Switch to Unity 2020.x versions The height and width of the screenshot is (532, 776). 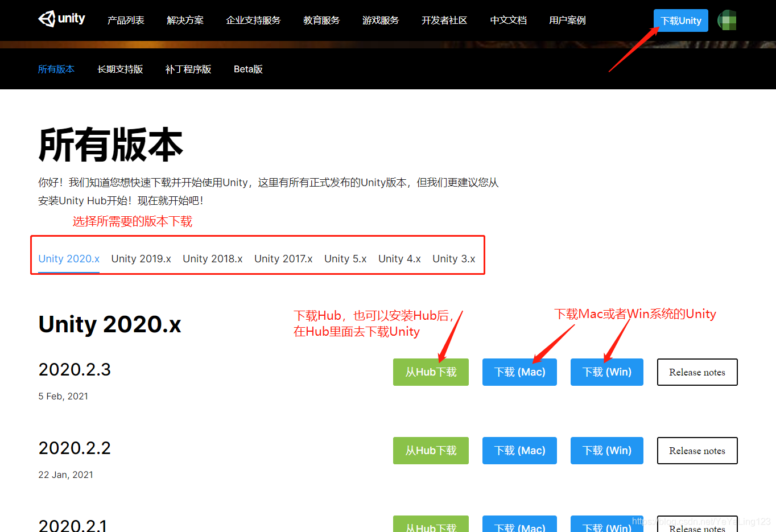point(69,259)
